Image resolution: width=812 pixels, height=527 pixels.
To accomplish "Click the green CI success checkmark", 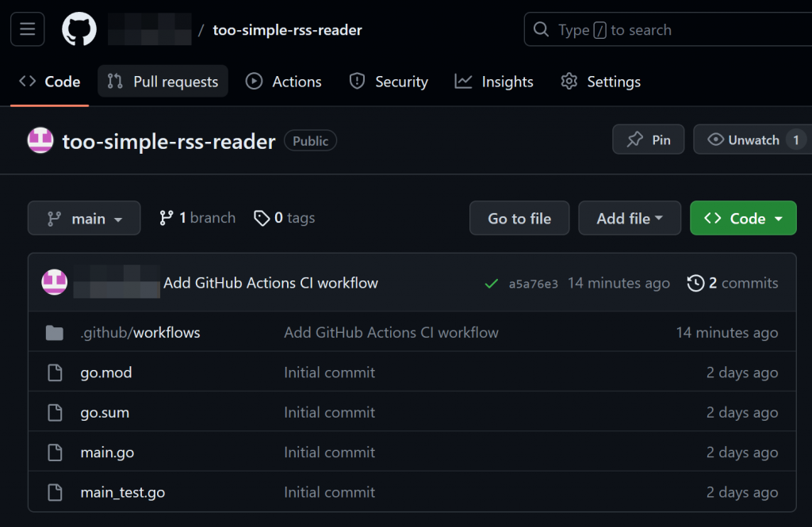I will pyautogui.click(x=491, y=283).
